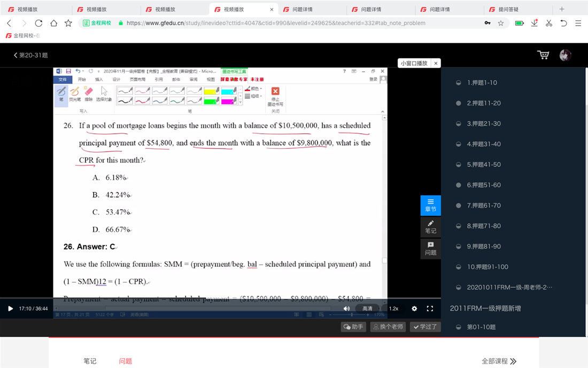Open chapter 8.押题71-80
The image size is (588, 368).
coord(484,226)
